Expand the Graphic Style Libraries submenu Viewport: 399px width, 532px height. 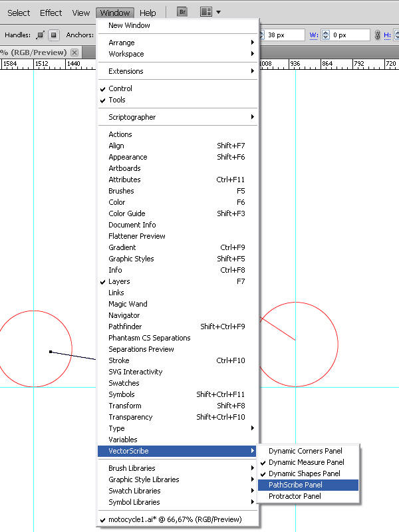(178, 479)
